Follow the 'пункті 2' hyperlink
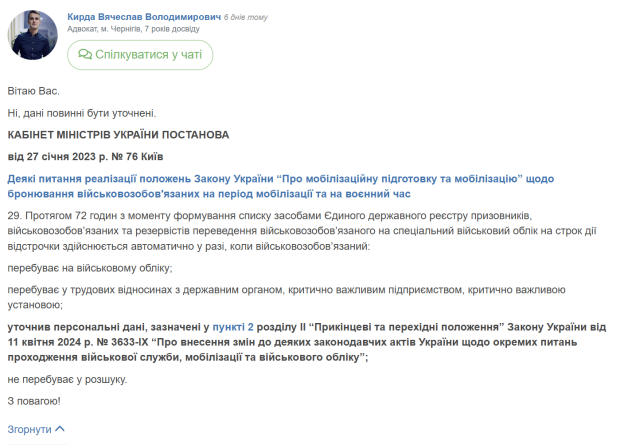 coord(233,327)
